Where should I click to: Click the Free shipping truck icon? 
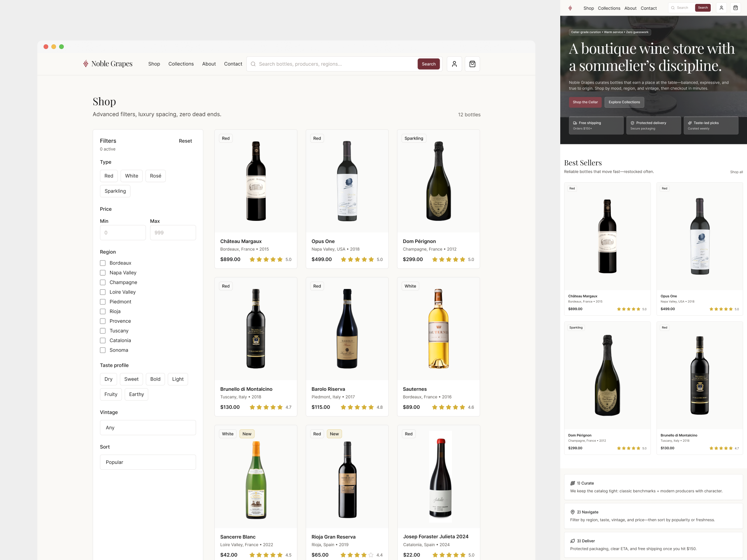coord(575,123)
